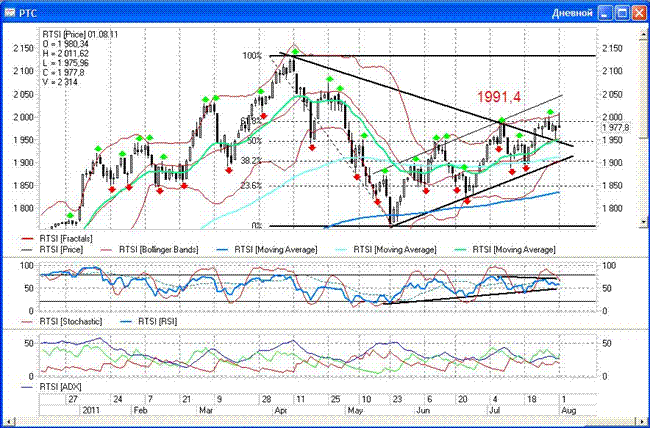The height and width of the screenshot is (428, 650).
Task: Click the green fractal marker at April peak
Action: 295,52
